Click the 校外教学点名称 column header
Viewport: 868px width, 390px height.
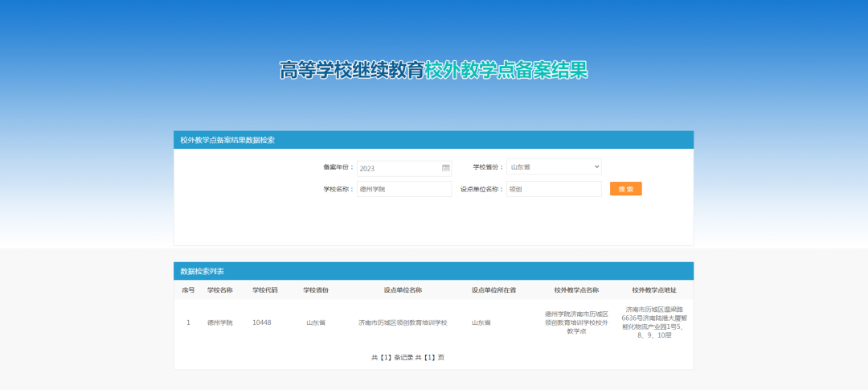576,290
